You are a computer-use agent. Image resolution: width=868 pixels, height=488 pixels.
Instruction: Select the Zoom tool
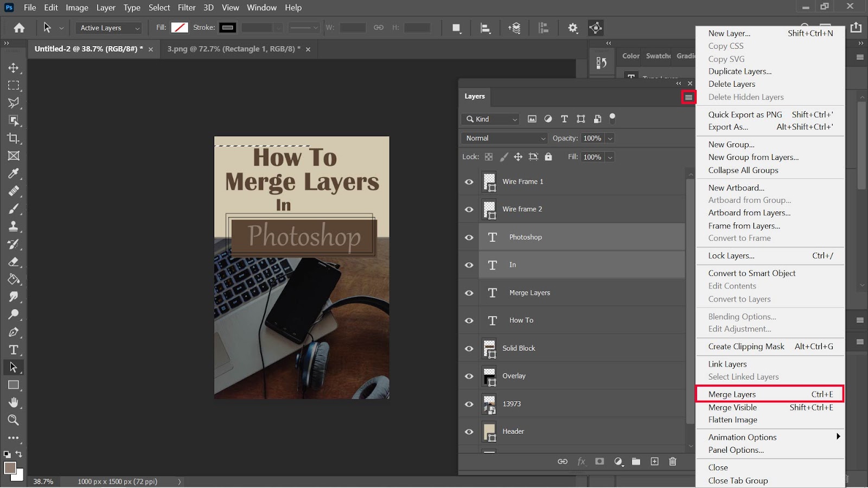(x=14, y=420)
